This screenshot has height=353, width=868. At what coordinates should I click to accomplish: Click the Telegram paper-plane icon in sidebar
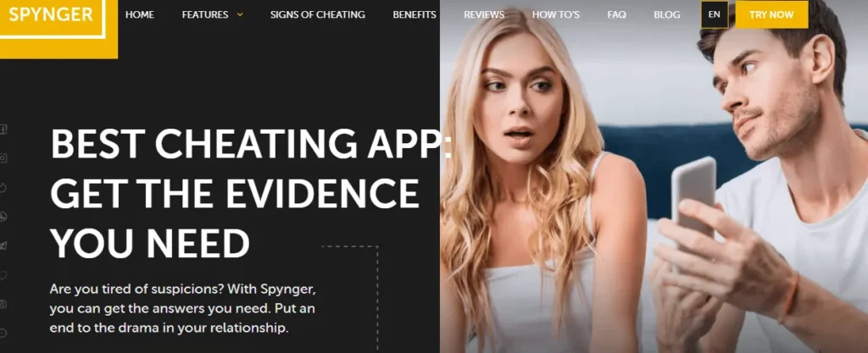click(3, 245)
